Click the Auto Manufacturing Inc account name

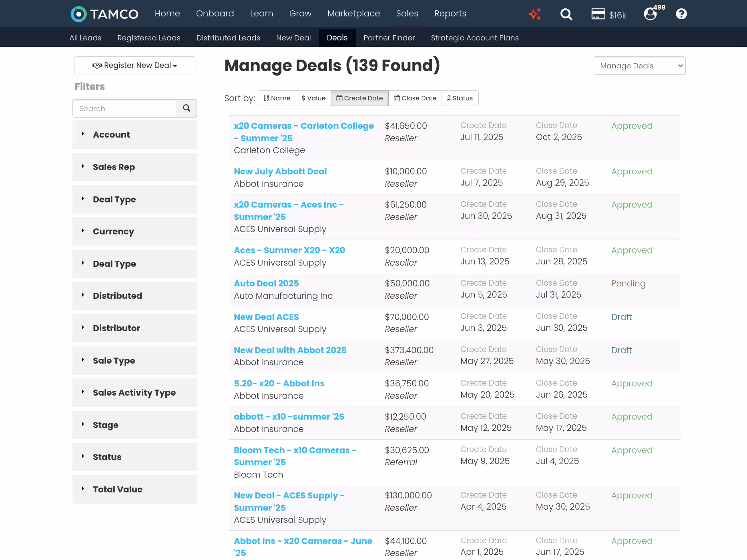pyautogui.click(x=283, y=296)
